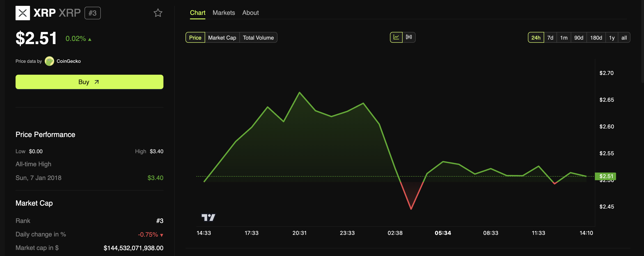Click the Chart tab
This screenshot has width=644, height=256.
coord(197,12)
